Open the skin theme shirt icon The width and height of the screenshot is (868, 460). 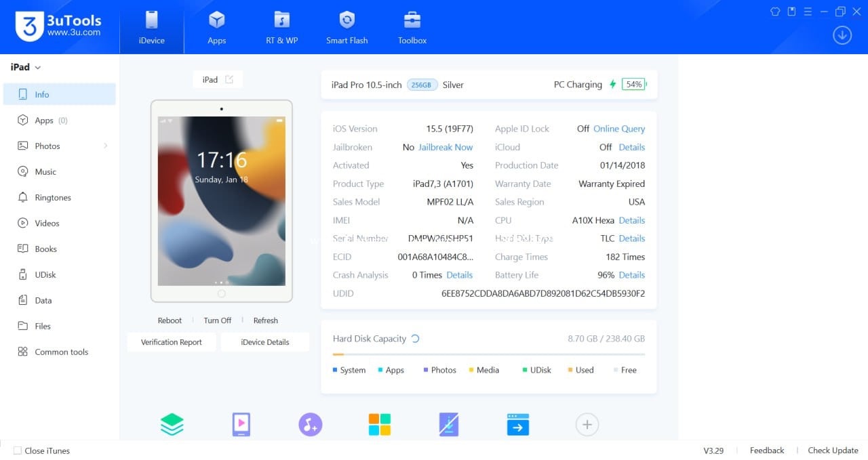tap(776, 12)
